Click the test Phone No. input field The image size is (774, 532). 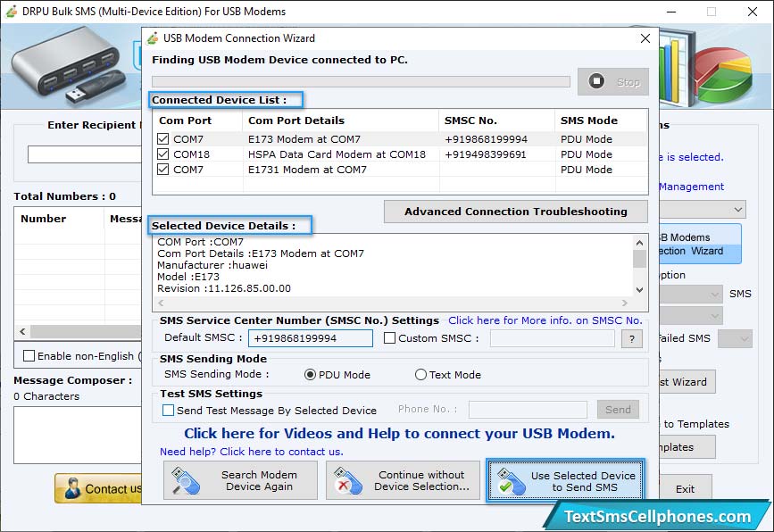tap(528, 409)
